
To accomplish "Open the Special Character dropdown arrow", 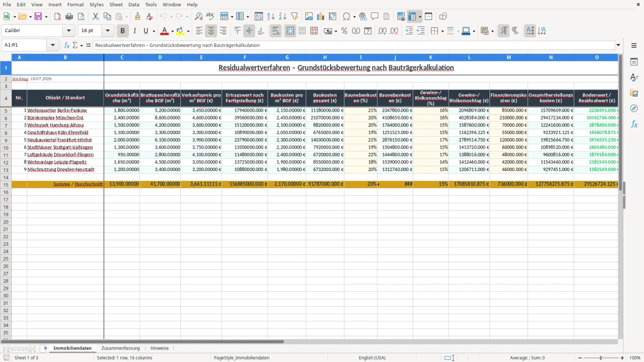I will pos(355,17).
